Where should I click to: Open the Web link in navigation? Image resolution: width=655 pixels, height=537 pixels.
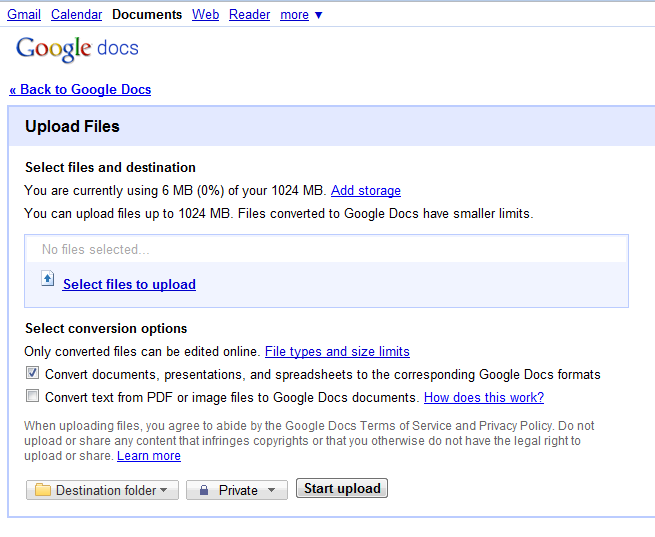[205, 15]
